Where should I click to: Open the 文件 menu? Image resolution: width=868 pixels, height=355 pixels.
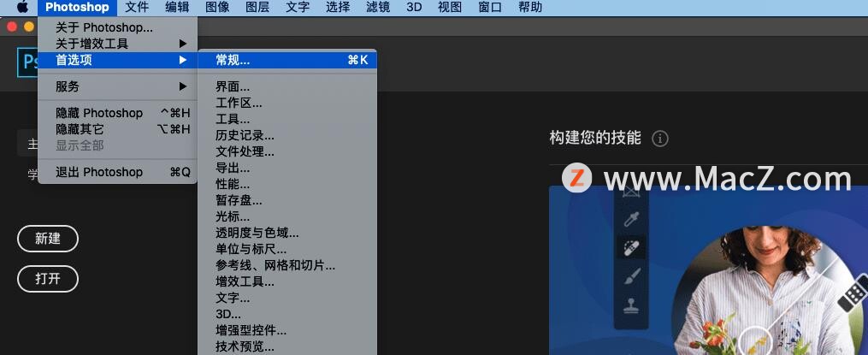coord(137,7)
